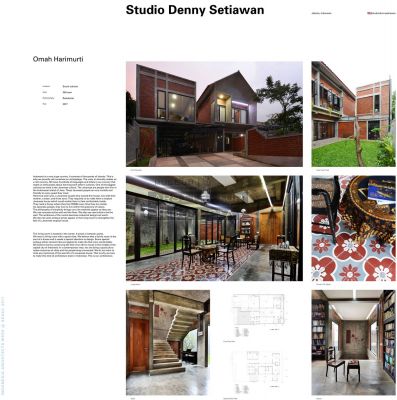This screenshot has width=397, height=400.
Task: Open the small header link beside the title
Action: click(x=322, y=13)
